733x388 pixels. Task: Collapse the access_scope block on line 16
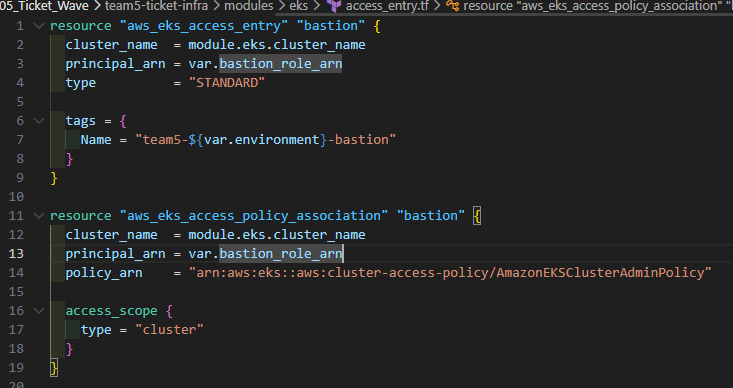(39, 311)
